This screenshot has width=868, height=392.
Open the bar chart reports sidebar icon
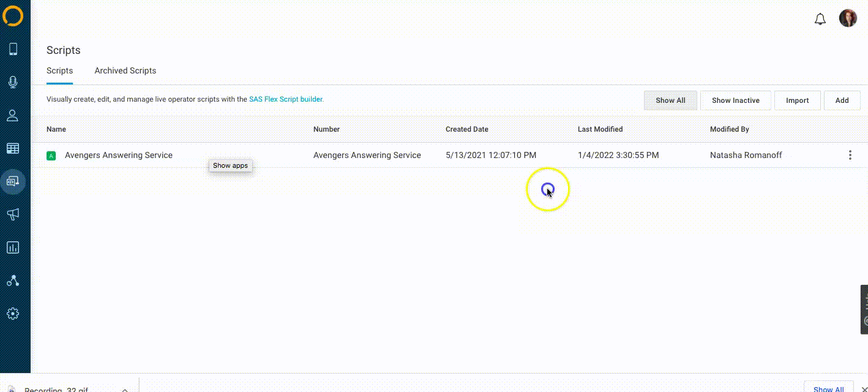pyautogui.click(x=13, y=247)
